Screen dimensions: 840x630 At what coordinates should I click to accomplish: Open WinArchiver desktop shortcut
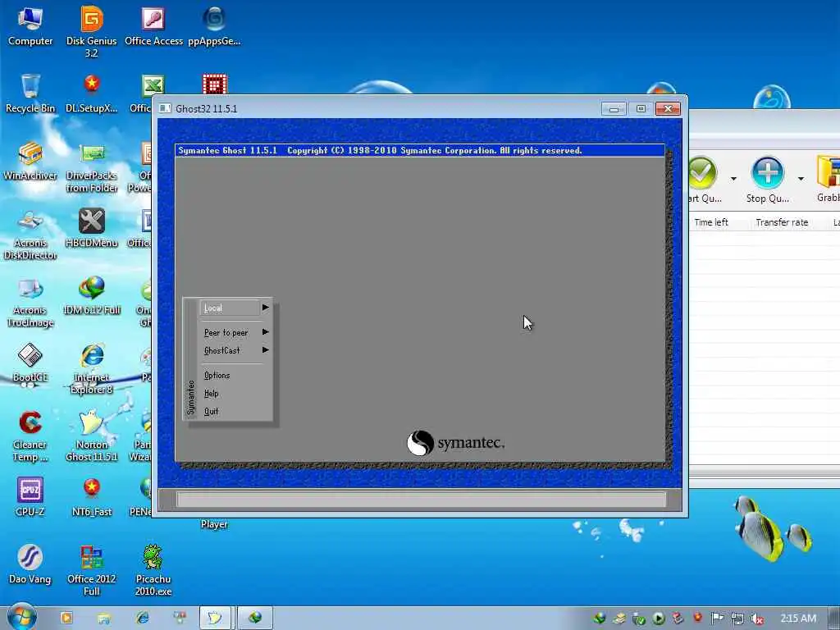tap(30, 161)
